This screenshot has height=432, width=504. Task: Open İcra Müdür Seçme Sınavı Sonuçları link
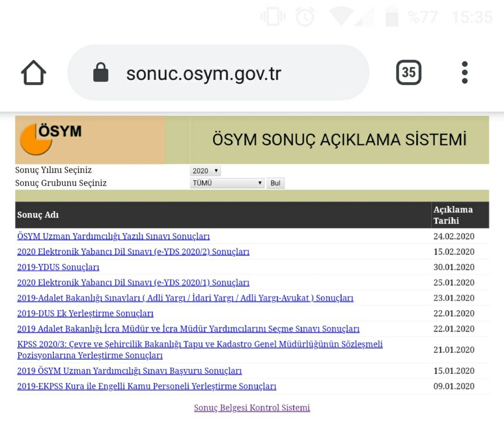188,329
